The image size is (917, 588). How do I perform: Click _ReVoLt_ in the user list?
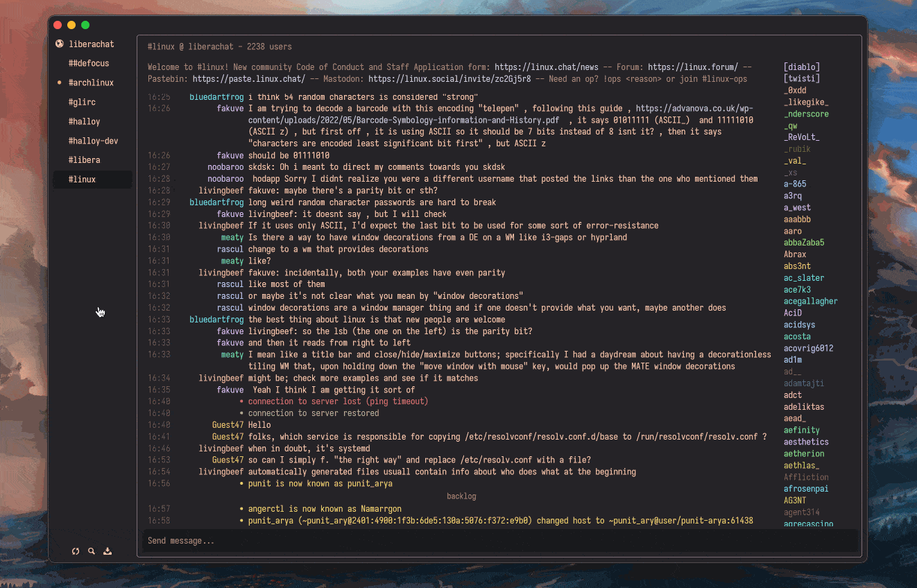802,138
